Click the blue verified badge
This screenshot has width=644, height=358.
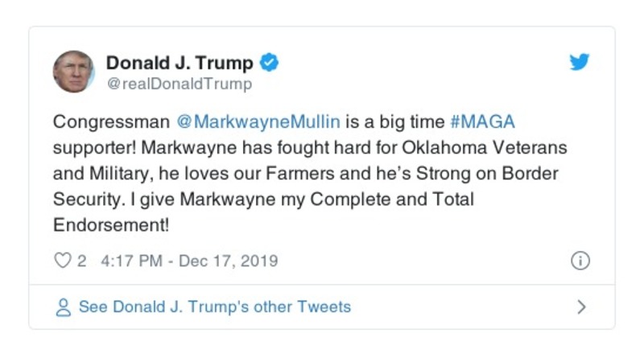(x=270, y=63)
